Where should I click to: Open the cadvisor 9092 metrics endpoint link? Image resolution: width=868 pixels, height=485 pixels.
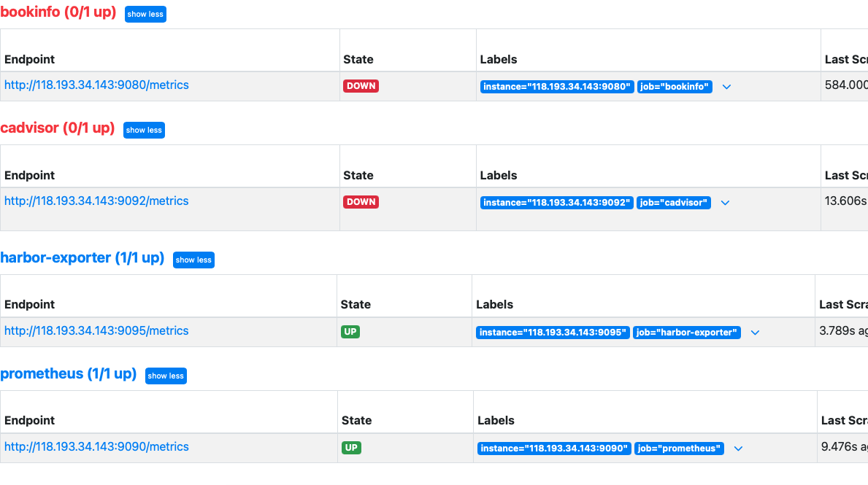(96, 201)
